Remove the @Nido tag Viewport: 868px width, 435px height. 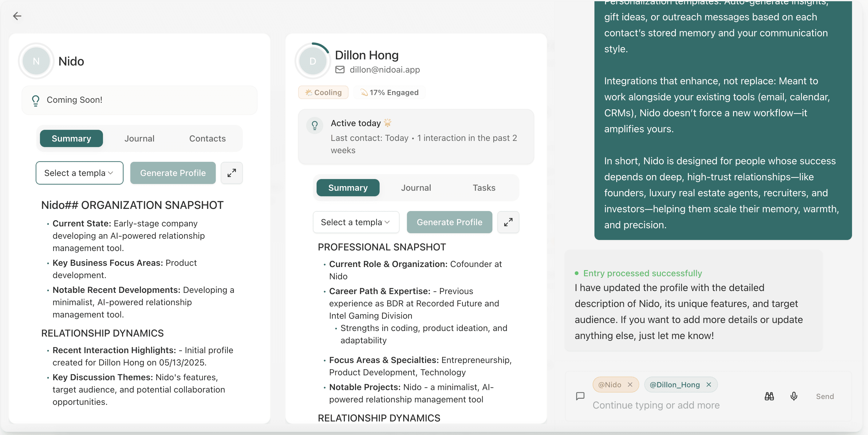click(x=630, y=385)
